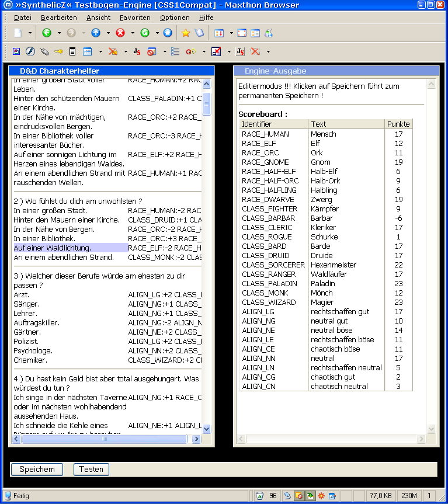Click the red Stop icon

point(120,33)
